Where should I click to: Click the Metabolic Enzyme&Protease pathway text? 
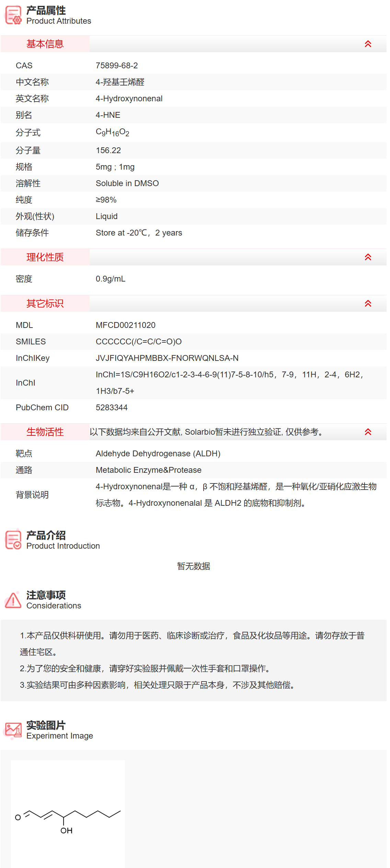tap(148, 470)
